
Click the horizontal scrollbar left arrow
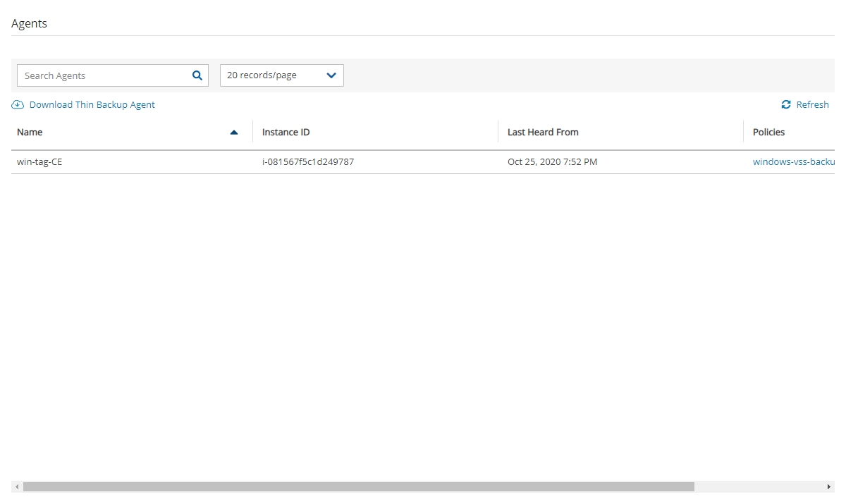click(x=17, y=487)
